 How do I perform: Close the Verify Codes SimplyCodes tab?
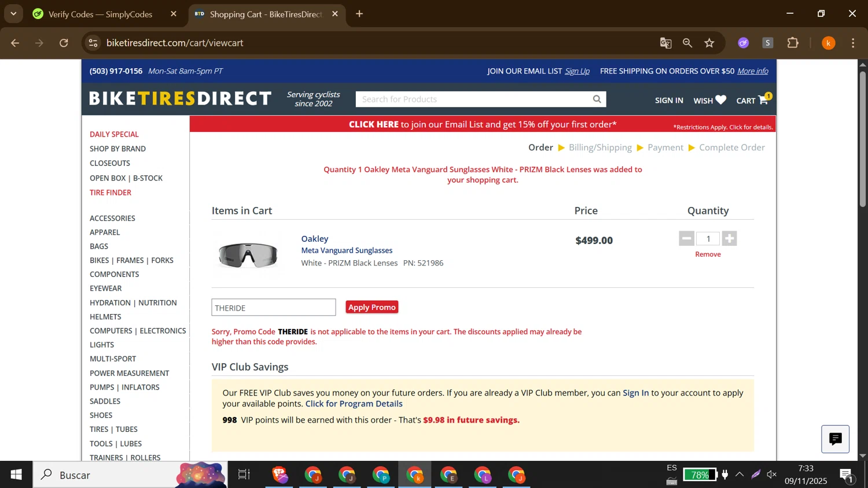tap(174, 14)
